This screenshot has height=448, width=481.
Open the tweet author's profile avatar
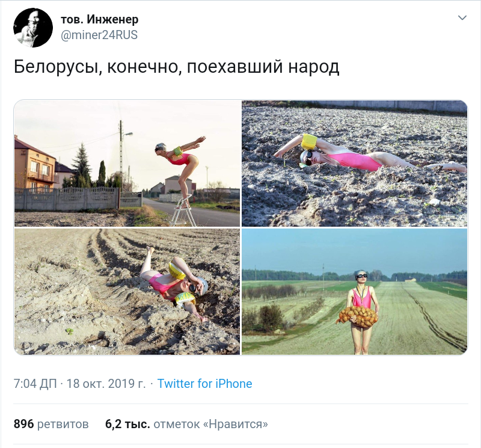pyautogui.click(x=33, y=28)
